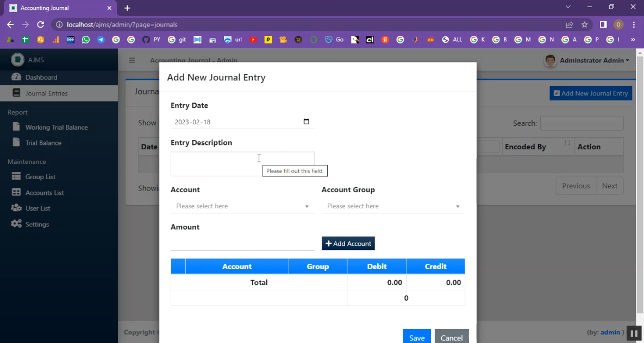Open User List from sidebar
Image resolution: width=644 pixels, height=343 pixels.
pyautogui.click(x=37, y=208)
